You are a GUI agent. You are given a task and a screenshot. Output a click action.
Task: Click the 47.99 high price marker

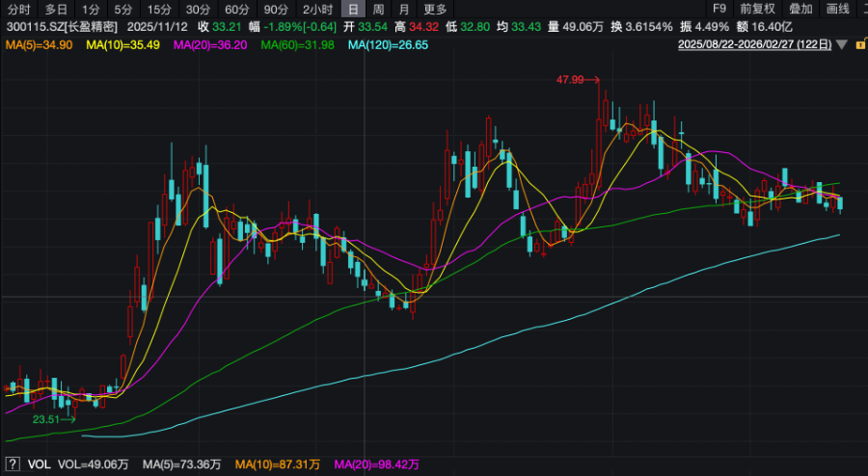pyautogui.click(x=571, y=80)
